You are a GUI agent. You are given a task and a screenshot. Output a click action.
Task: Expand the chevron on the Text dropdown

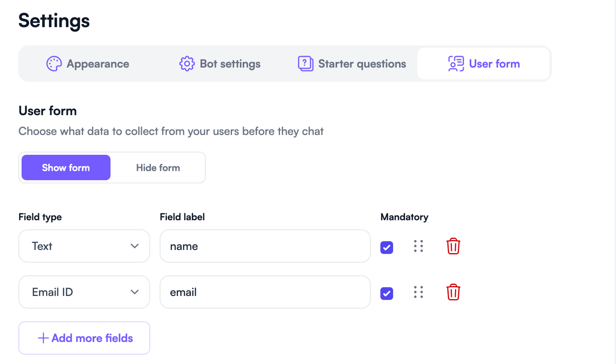pyautogui.click(x=135, y=246)
